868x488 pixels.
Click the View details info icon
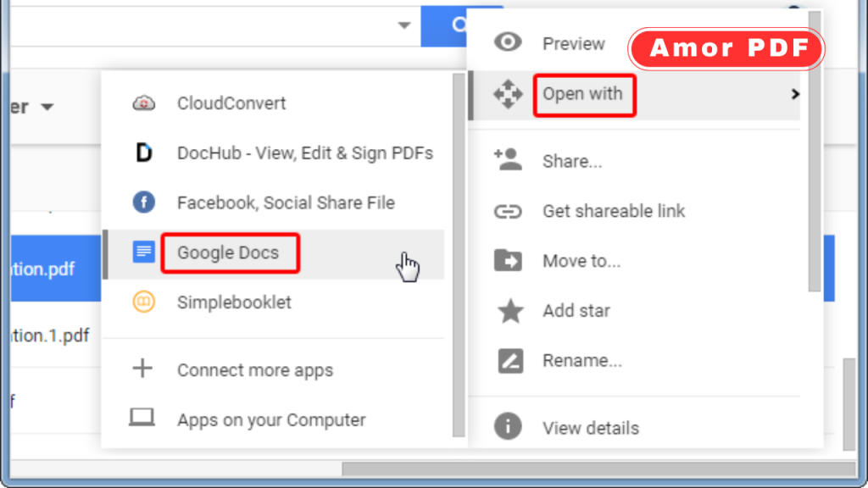click(509, 427)
